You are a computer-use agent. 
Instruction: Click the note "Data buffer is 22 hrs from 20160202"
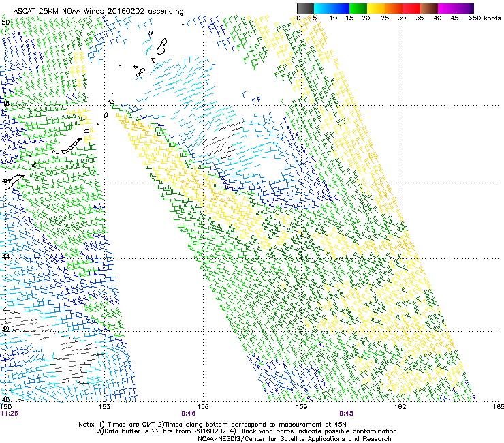click(165, 431)
